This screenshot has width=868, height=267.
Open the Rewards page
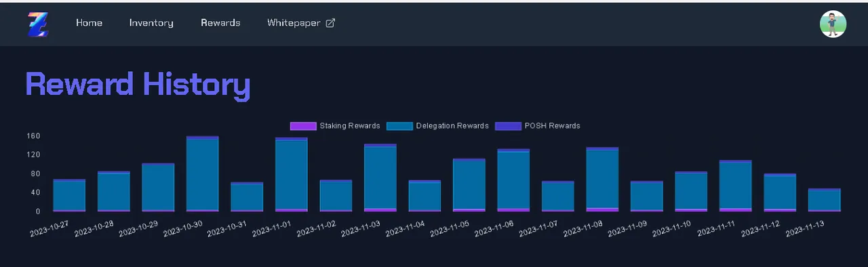(220, 23)
